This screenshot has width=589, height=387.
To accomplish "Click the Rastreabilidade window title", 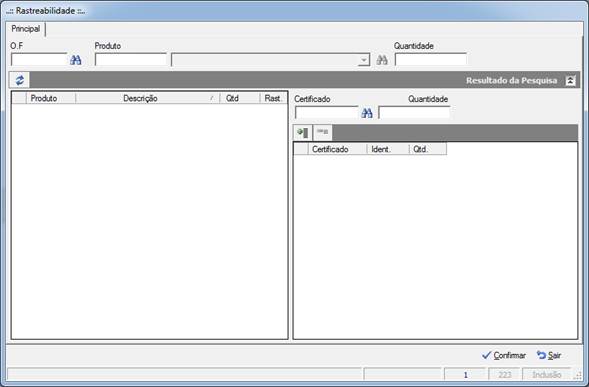I will pyautogui.click(x=45, y=11).
